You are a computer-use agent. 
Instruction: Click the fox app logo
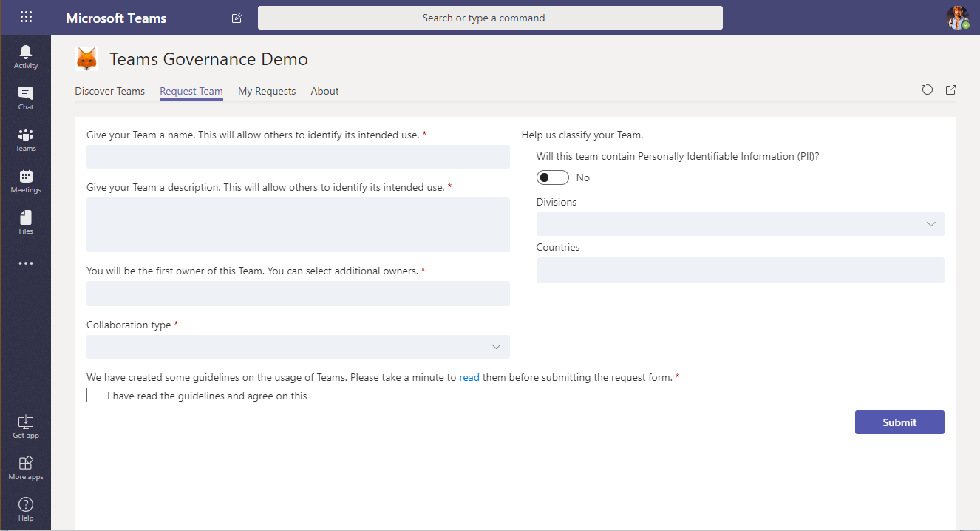pyautogui.click(x=86, y=59)
